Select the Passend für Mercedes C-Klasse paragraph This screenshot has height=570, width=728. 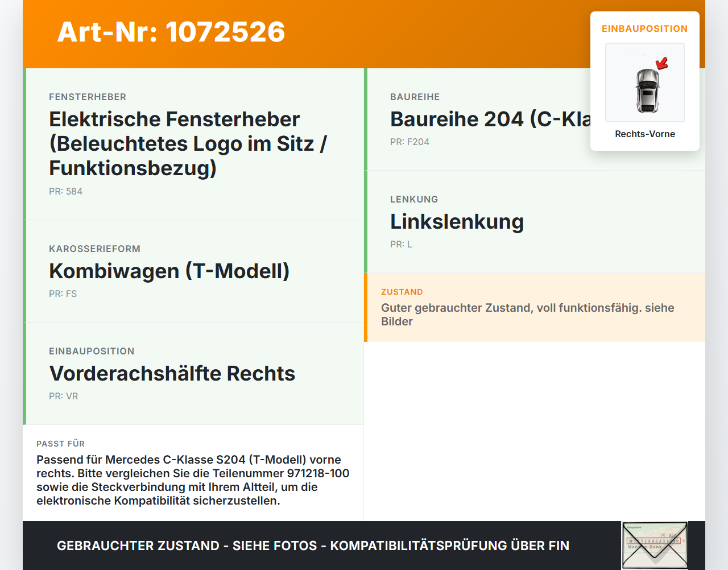click(193, 480)
